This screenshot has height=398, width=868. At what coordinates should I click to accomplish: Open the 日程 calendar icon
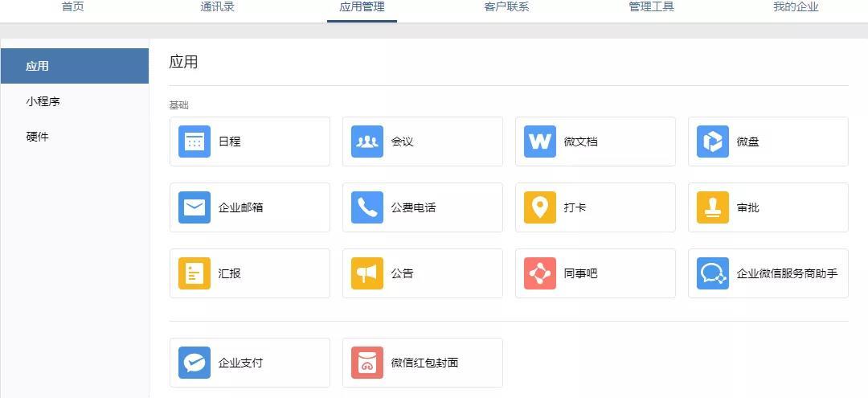click(x=194, y=142)
